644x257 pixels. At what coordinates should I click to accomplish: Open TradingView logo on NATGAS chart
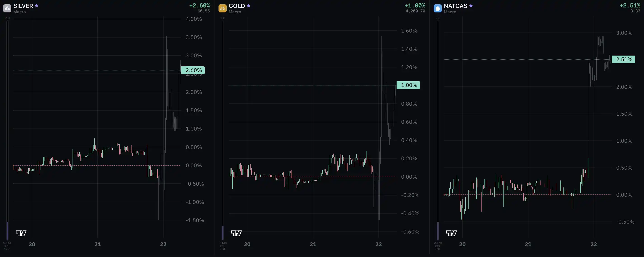[x=451, y=233]
